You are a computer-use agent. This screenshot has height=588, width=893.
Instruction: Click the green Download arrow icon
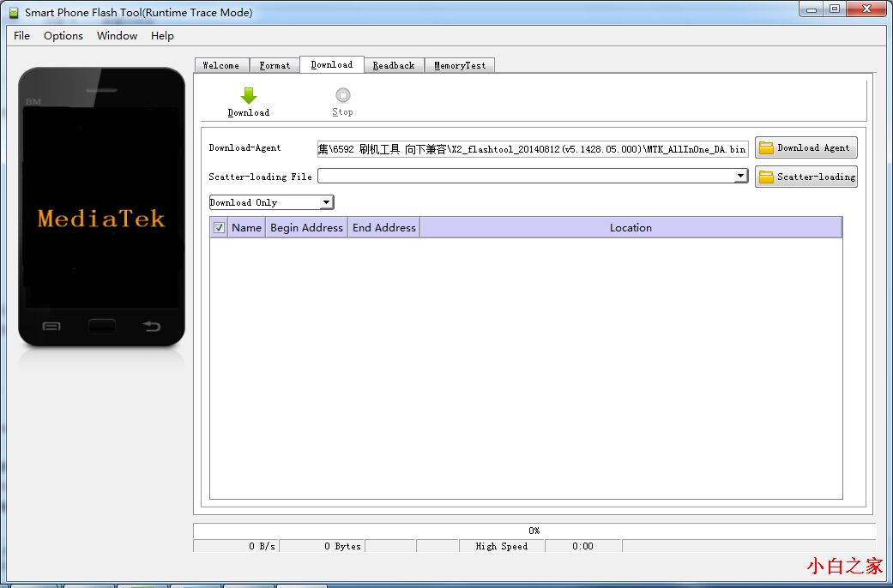click(x=248, y=96)
